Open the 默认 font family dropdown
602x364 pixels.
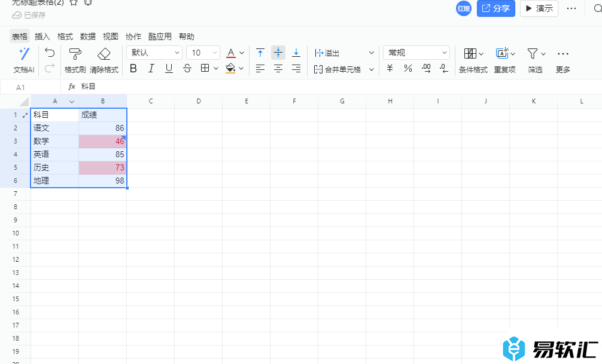[x=154, y=53]
